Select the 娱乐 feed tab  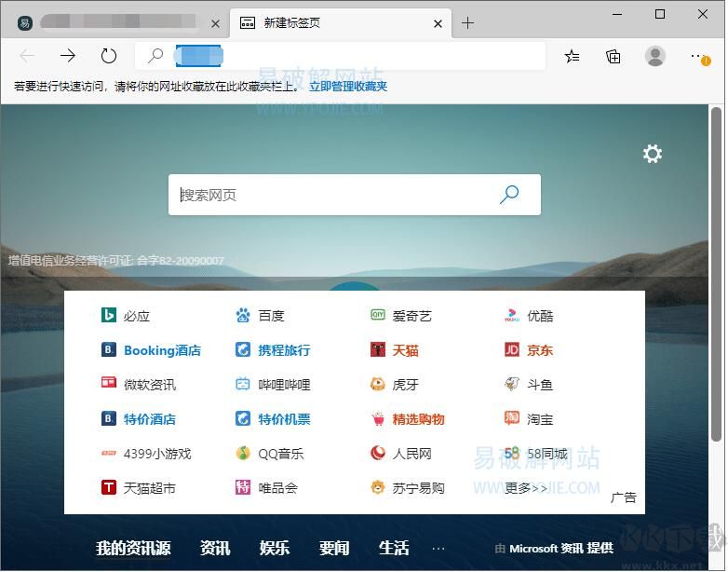(275, 549)
